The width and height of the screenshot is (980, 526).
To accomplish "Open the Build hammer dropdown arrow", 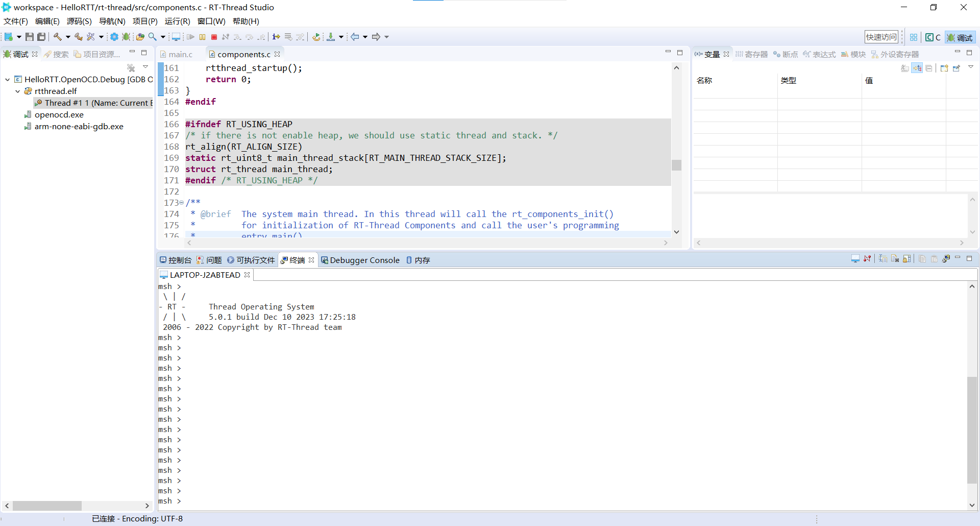I will (x=68, y=37).
